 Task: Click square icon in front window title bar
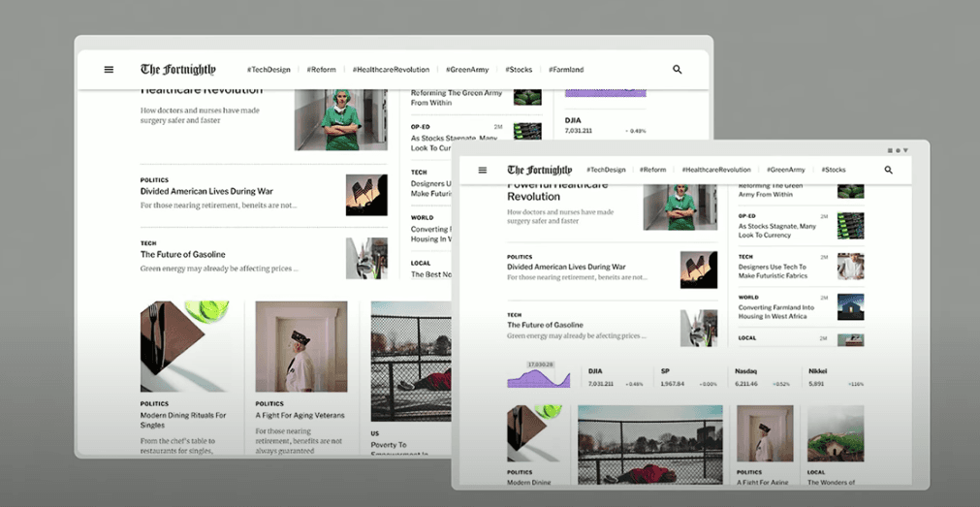point(890,150)
